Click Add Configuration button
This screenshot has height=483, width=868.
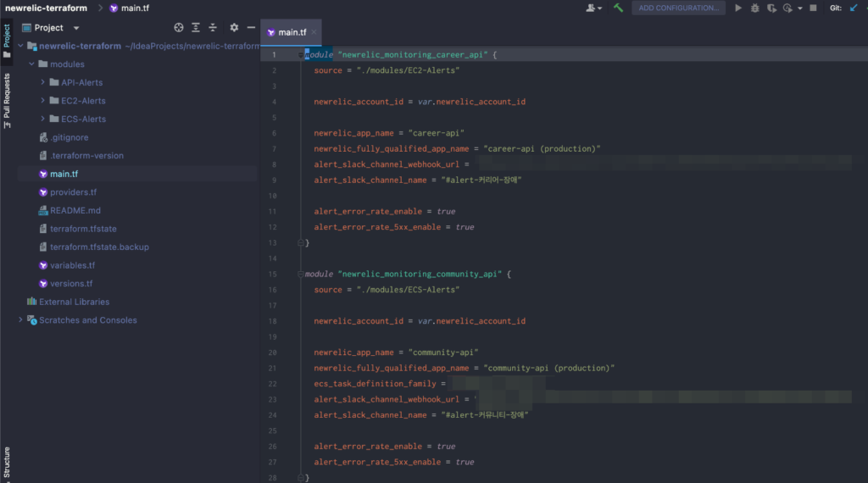[679, 8]
